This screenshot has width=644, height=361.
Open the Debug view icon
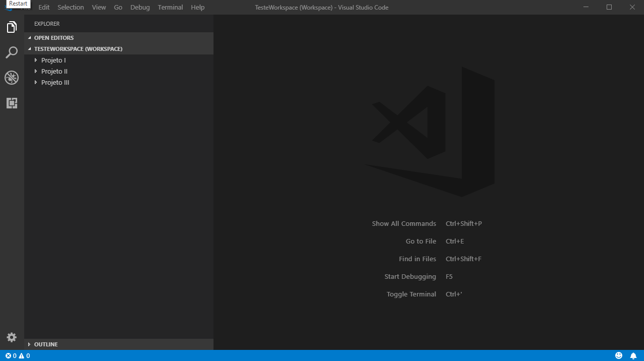[12, 78]
